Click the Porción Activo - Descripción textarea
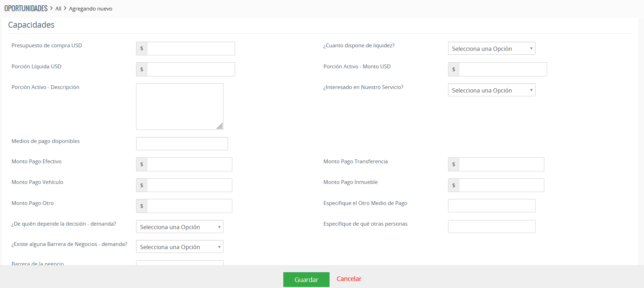This screenshot has height=288, width=644. [179, 107]
